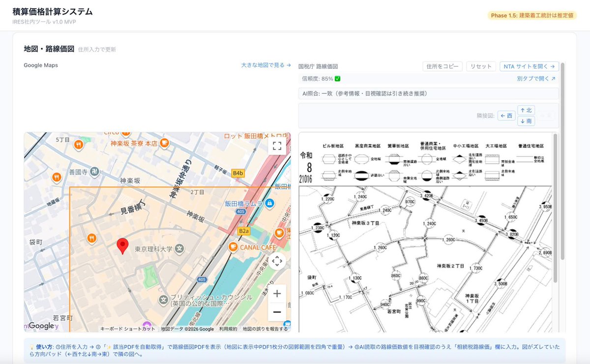Click 地図の誤りを報告する link
Image resolution: width=590 pixels, height=364 pixels.
pos(265,329)
